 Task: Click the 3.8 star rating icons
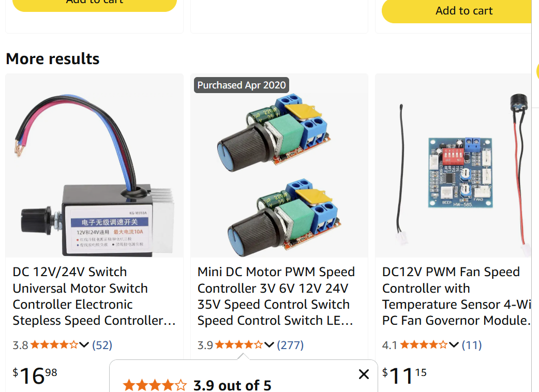(54, 345)
